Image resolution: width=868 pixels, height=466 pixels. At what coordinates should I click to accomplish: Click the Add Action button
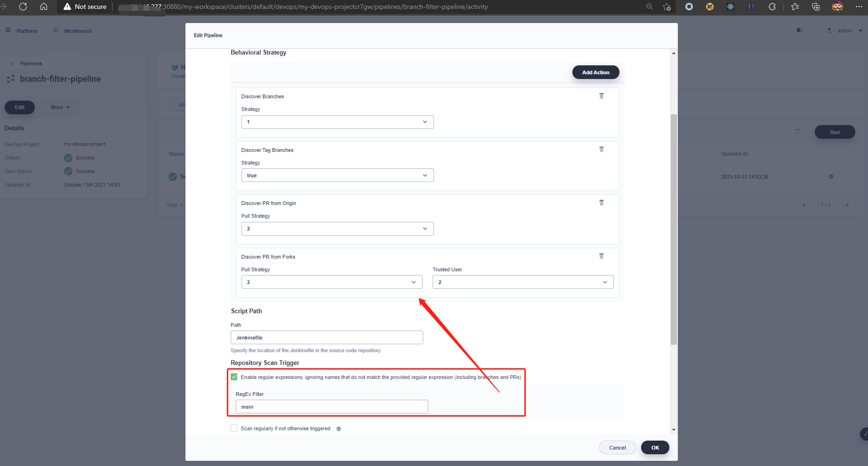pyautogui.click(x=595, y=72)
